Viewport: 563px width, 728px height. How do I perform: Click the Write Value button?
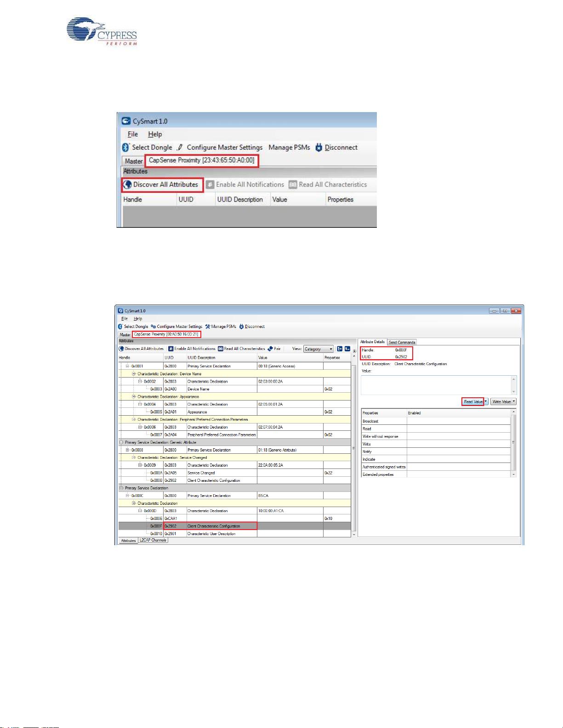tap(501, 401)
